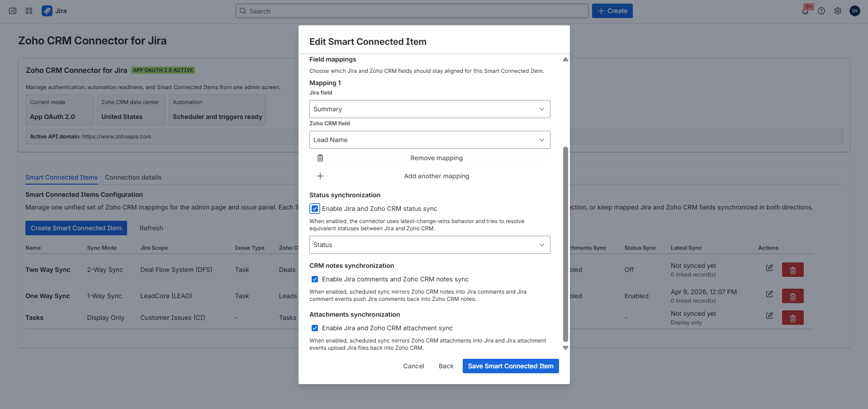Viewport: 868px width, 409px height.
Task: Delete the Tasks connected item
Action: tap(792, 318)
